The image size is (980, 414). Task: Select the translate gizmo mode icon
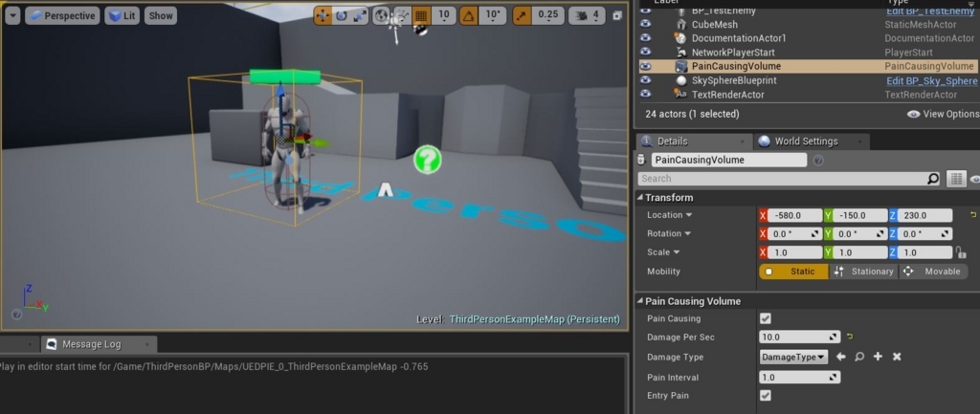click(x=323, y=15)
